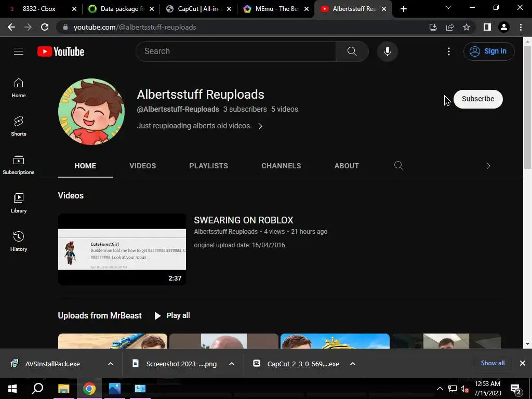
Task: Subscribe to Albertsstuff Reuploads
Action: 478,99
